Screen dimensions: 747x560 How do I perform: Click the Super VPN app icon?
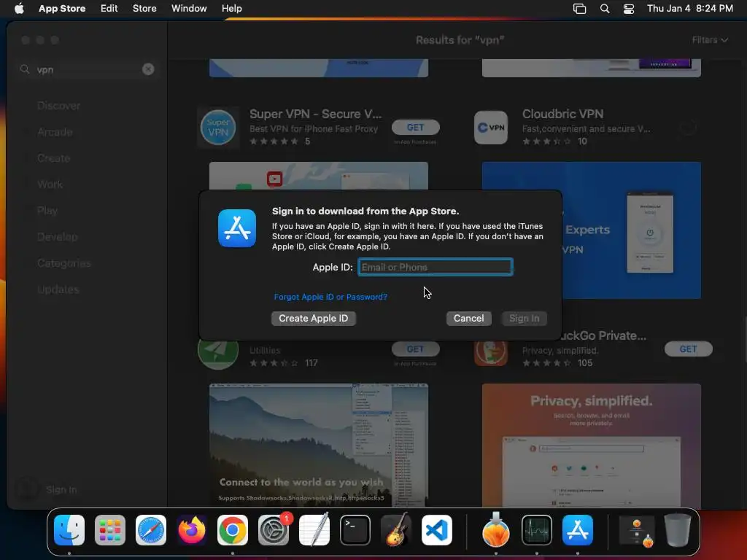pos(217,127)
